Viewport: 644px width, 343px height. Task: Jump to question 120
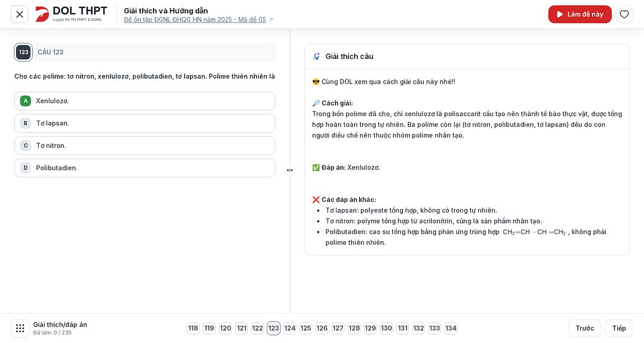(x=225, y=328)
